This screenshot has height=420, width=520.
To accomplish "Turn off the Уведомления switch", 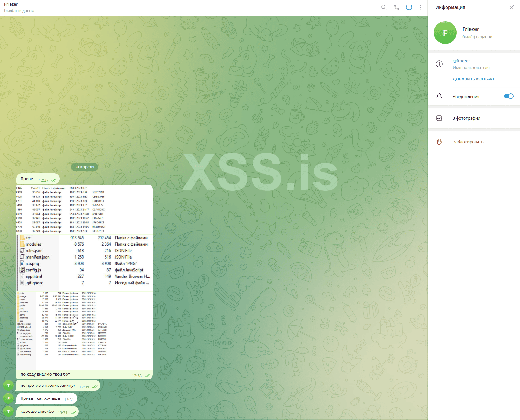I will (509, 96).
